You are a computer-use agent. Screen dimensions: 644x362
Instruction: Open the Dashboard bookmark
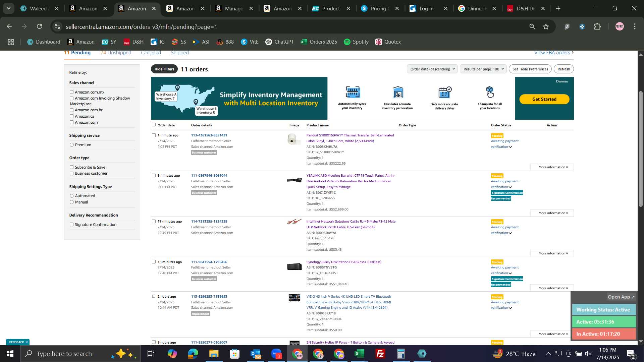tap(44, 42)
